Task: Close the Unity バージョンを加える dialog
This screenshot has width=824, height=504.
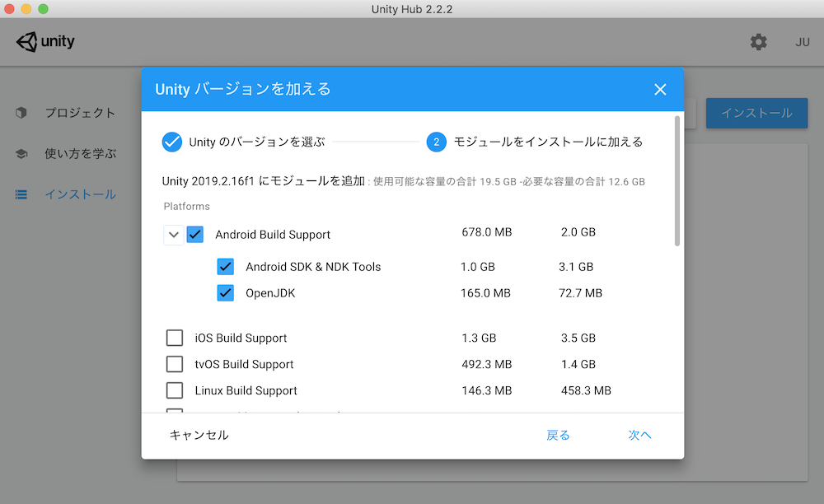Action: coord(660,89)
